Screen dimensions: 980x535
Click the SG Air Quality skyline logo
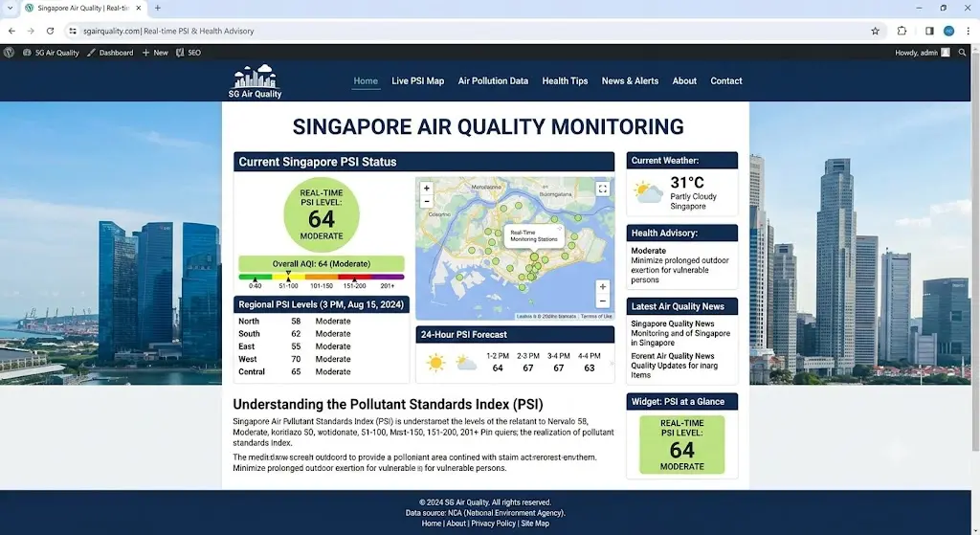(255, 81)
